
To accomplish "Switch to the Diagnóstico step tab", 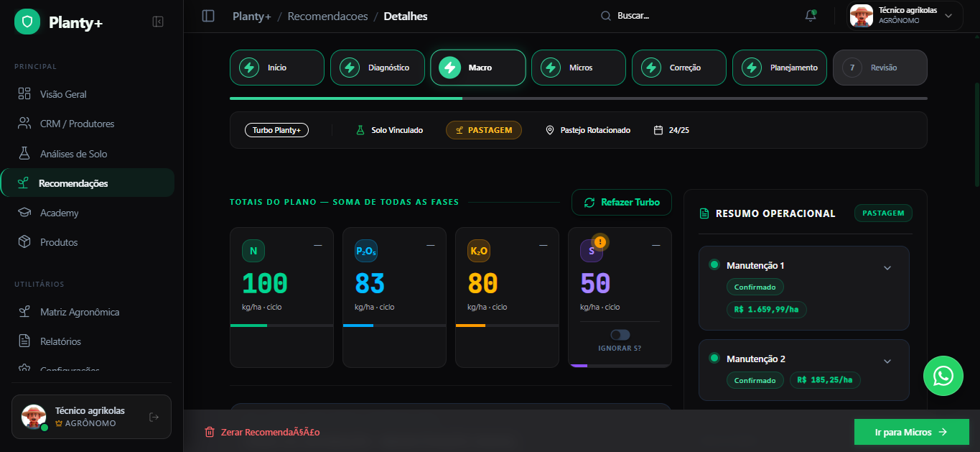I will [x=378, y=68].
